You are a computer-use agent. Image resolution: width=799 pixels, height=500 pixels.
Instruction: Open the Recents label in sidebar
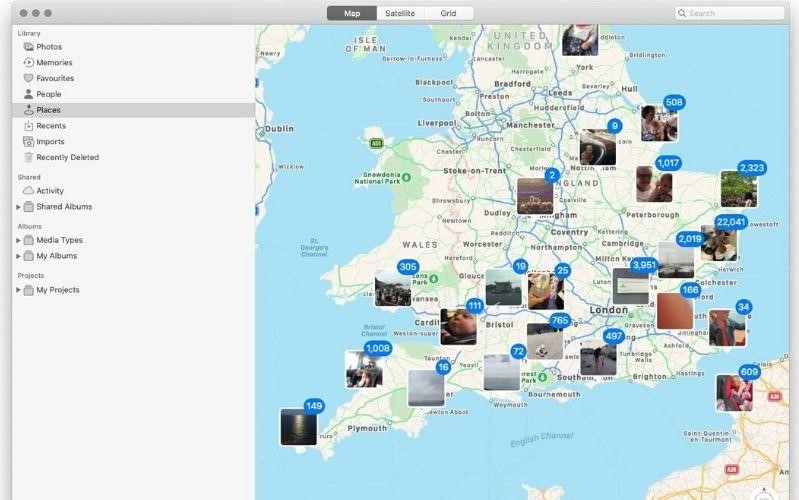[51, 126]
